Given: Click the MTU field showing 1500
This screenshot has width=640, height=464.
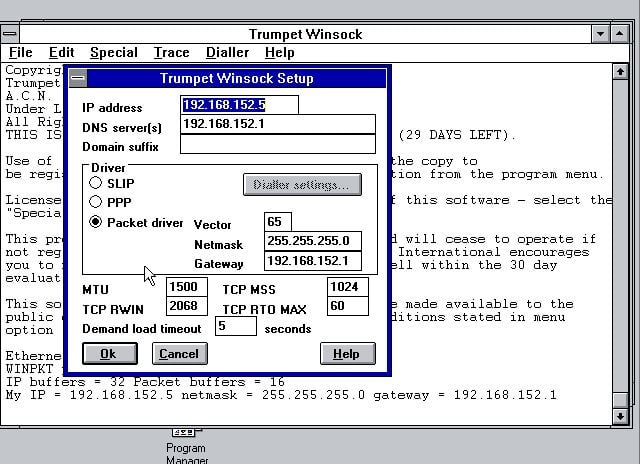Looking at the screenshot, I should [187, 287].
